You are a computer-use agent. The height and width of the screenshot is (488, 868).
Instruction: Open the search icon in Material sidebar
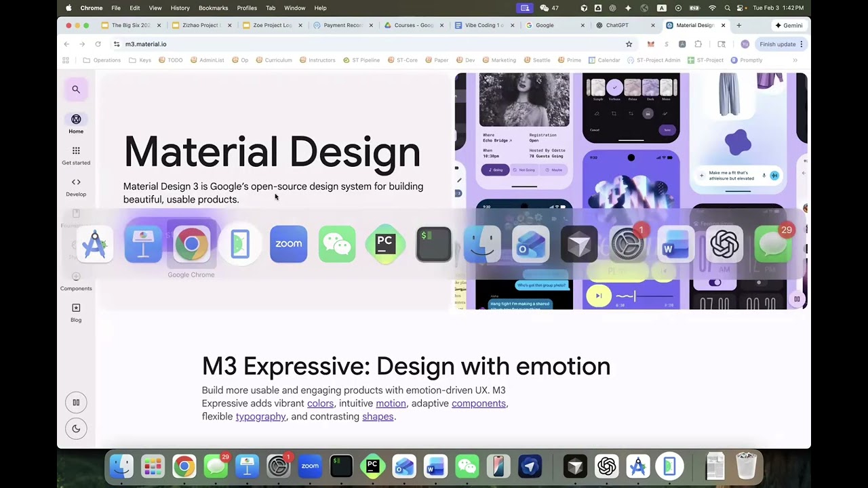[x=76, y=89]
